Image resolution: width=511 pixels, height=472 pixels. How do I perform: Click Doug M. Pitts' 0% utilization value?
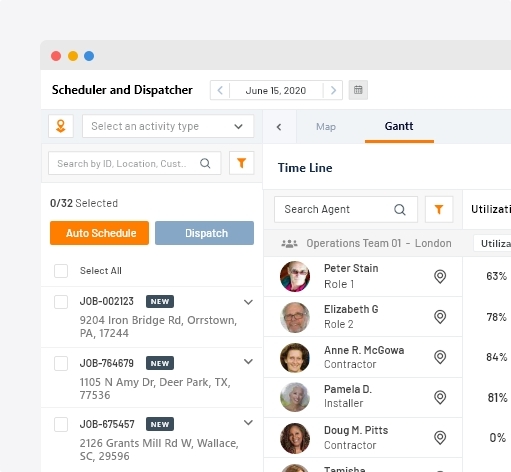[498, 438]
